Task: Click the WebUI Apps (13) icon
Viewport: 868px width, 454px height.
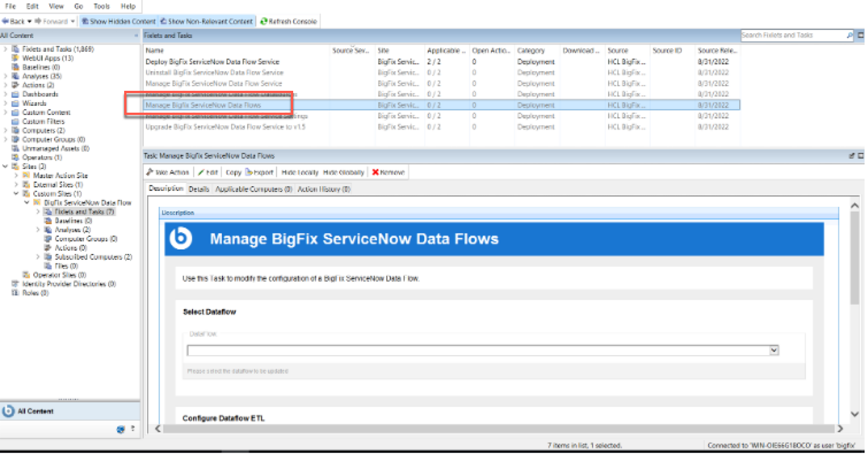Action: coord(16,58)
